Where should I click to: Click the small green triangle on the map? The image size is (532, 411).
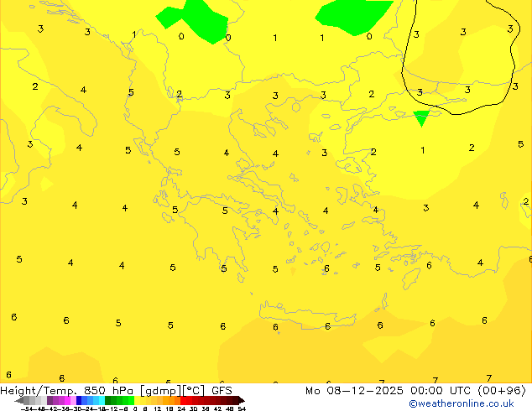(x=421, y=117)
